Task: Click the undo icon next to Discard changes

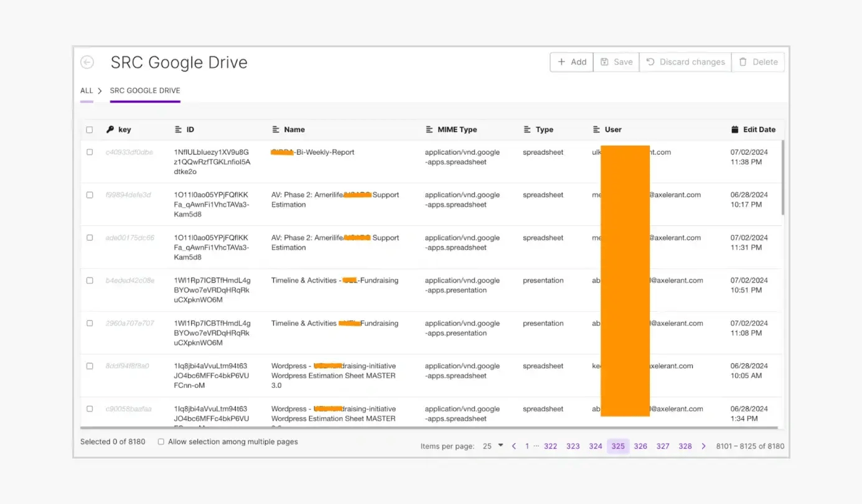Action: (x=651, y=62)
